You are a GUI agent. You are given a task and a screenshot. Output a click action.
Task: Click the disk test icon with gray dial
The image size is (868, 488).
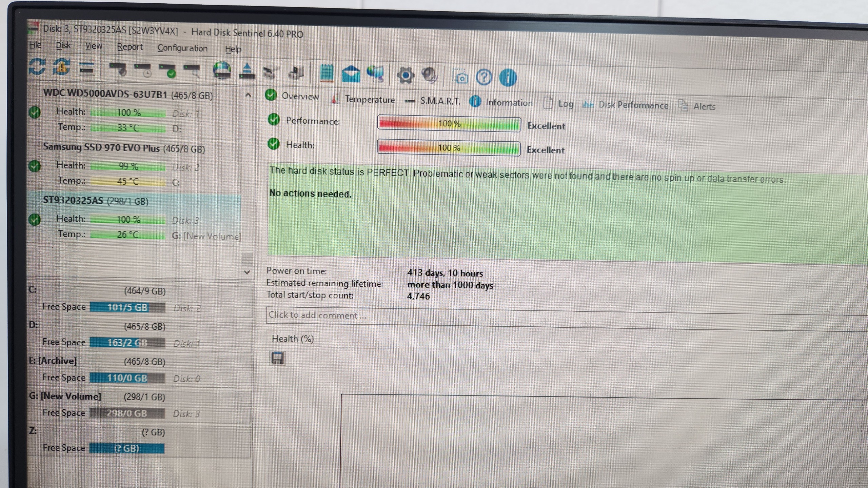[118, 69]
